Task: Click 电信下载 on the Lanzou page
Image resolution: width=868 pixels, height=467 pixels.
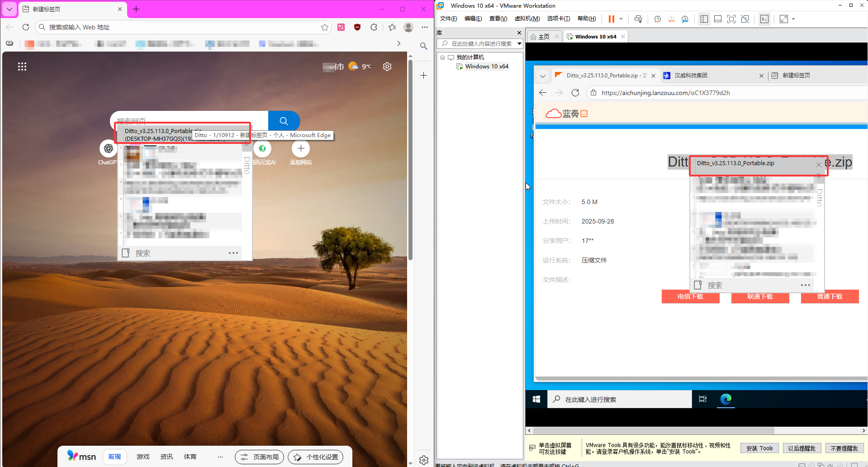Action: coord(690,297)
